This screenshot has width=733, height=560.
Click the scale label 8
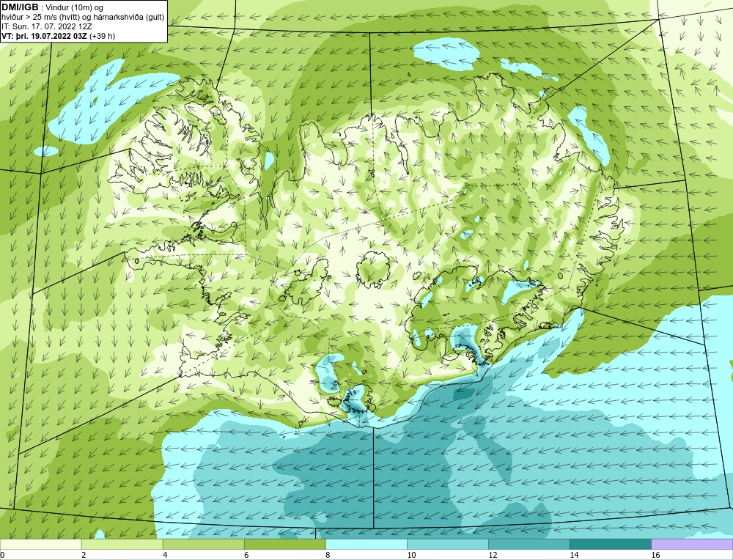pyautogui.click(x=328, y=555)
